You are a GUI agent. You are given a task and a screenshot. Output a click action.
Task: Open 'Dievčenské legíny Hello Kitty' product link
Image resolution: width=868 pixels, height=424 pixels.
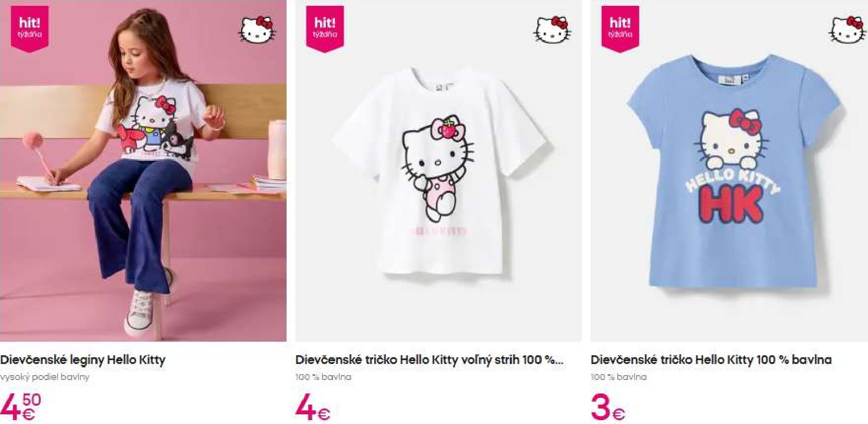pyautogui.click(x=83, y=360)
